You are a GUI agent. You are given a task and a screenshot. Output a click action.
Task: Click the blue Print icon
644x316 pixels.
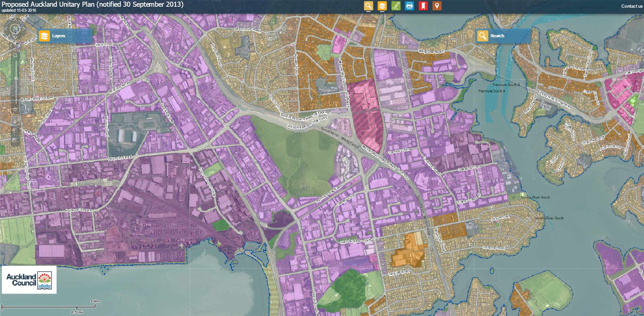click(409, 6)
